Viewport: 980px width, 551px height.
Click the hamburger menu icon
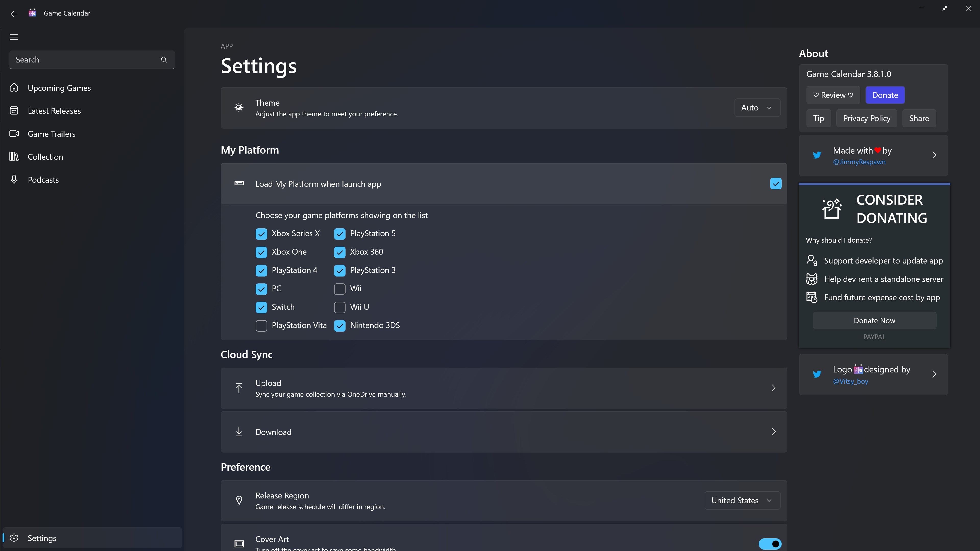(14, 37)
